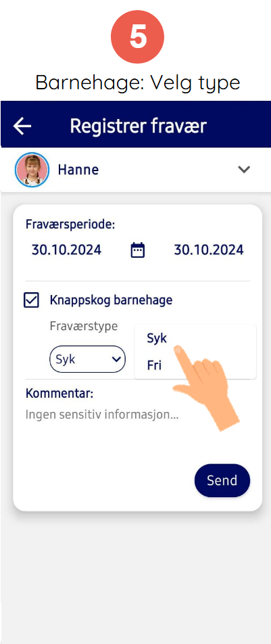Viewport: 271px width, 644px height.
Task: Open the Syk absence type dropdown
Action: pyautogui.click(x=87, y=359)
